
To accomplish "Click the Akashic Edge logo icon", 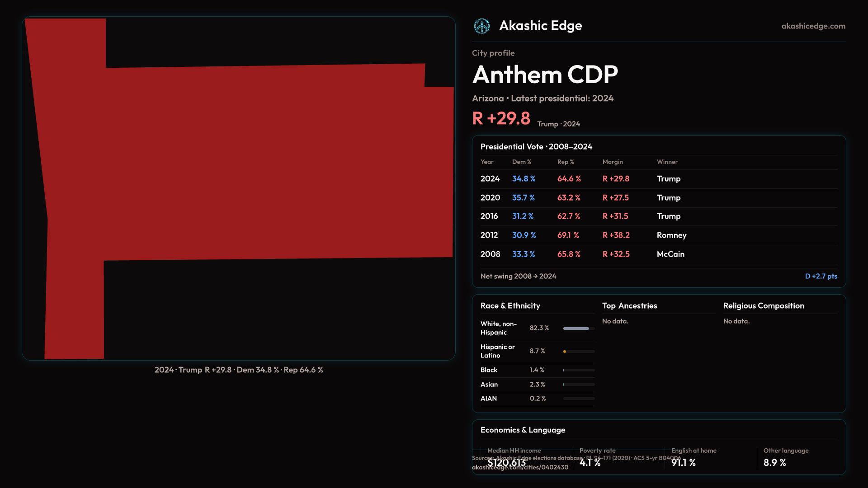I will point(481,26).
